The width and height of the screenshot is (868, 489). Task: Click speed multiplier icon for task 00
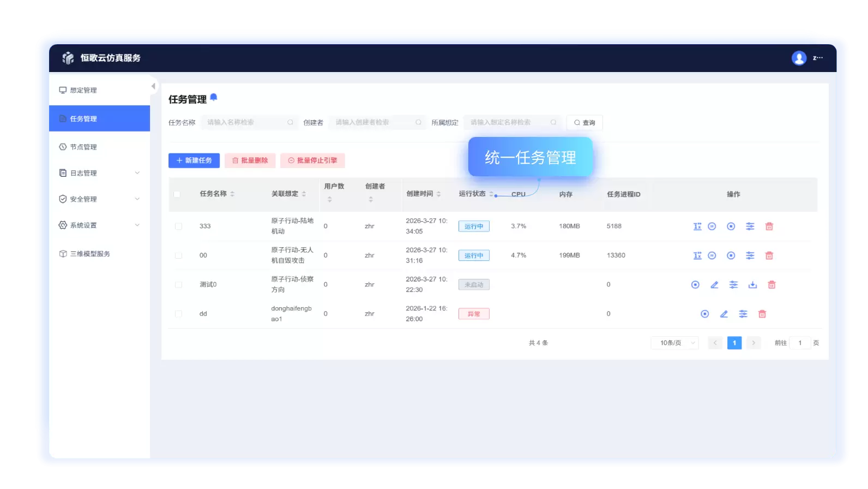point(697,255)
